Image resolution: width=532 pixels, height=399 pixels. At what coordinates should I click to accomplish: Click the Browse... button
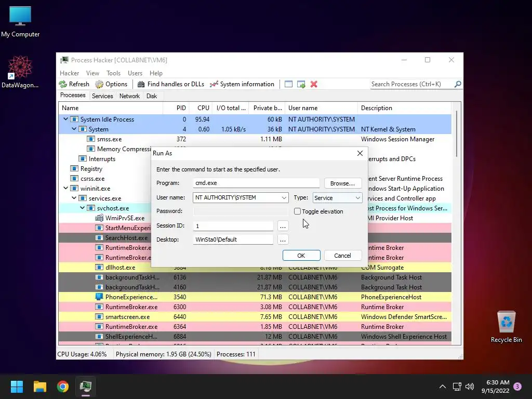[342, 183]
